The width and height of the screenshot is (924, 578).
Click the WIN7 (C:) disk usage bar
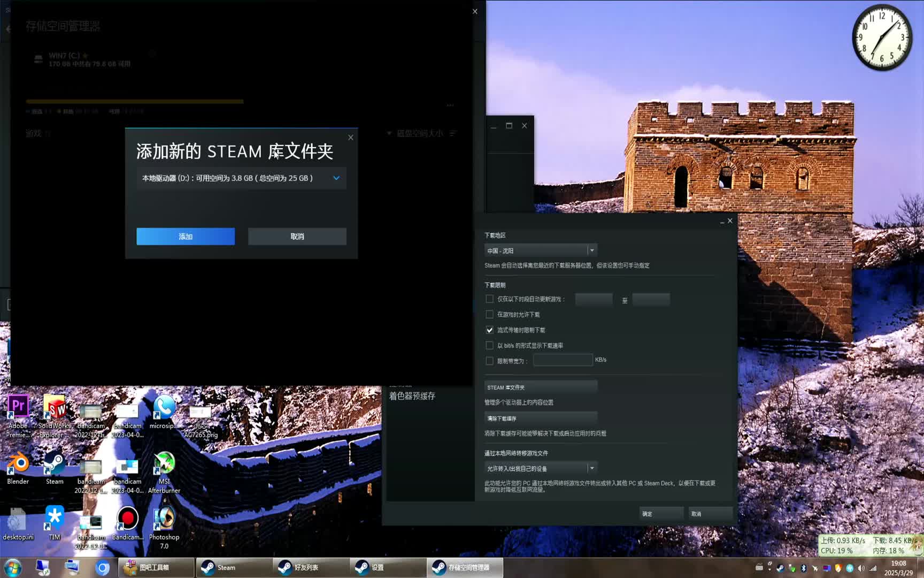pos(134,101)
